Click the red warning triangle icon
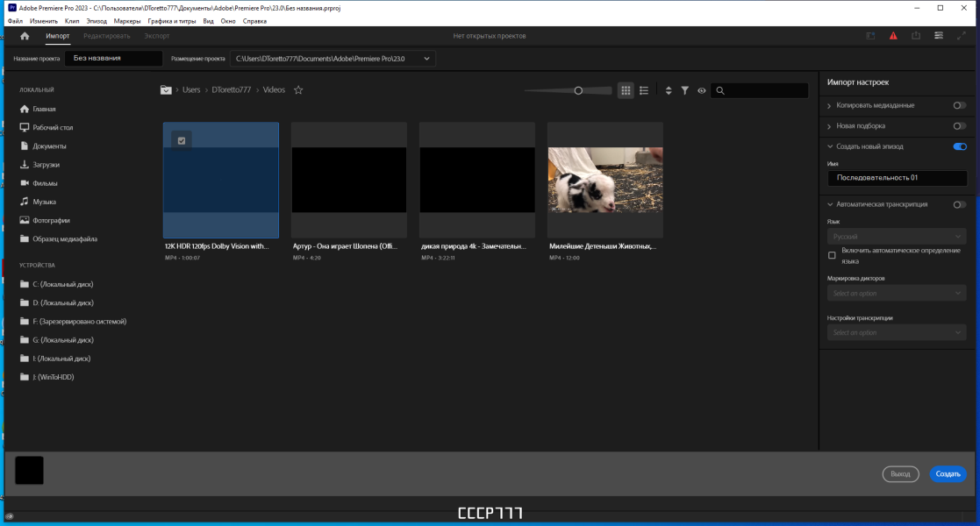980x526 pixels. [893, 36]
